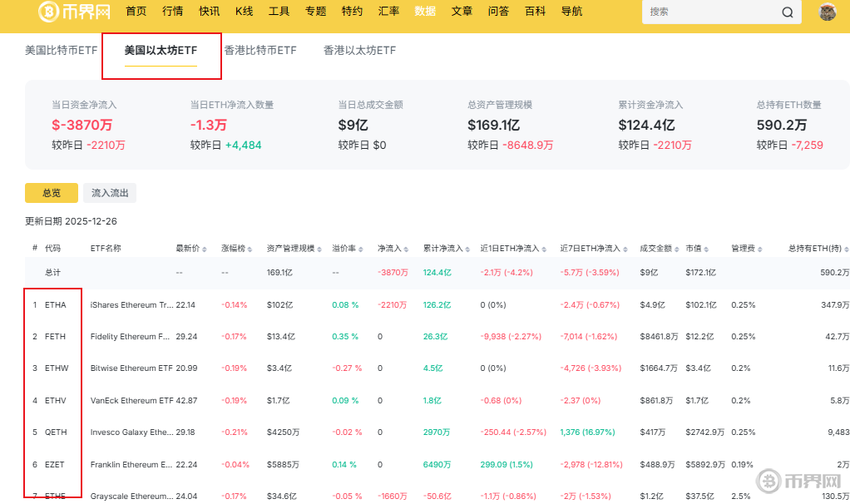Open 特约 in top navigation
Viewport: 850px width, 504px height.
tap(353, 12)
